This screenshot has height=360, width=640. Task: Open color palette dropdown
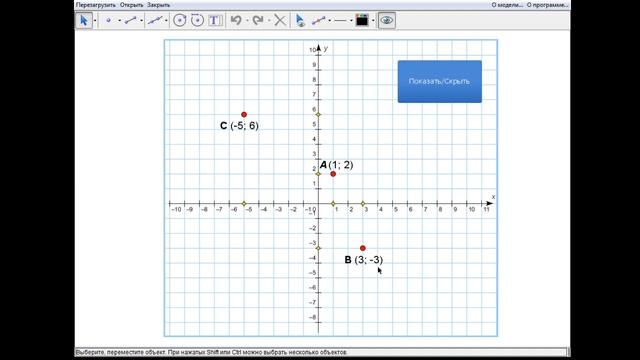[373, 20]
